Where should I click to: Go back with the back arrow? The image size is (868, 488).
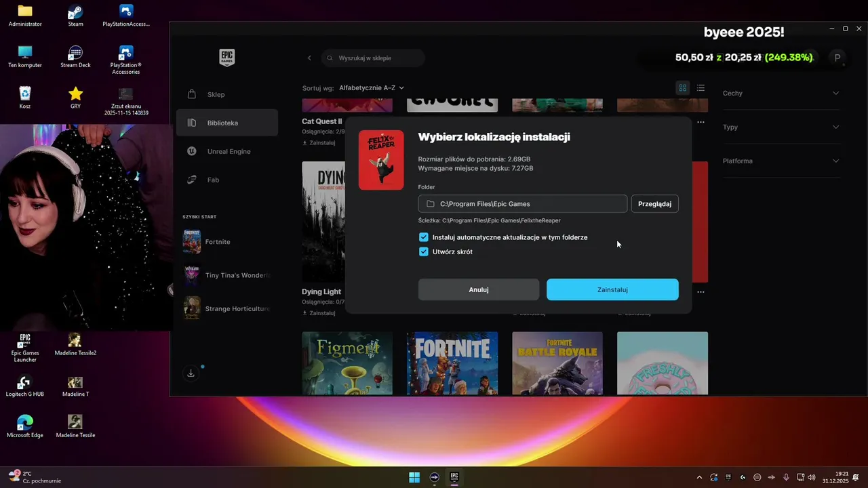click(x=309, y=58)
